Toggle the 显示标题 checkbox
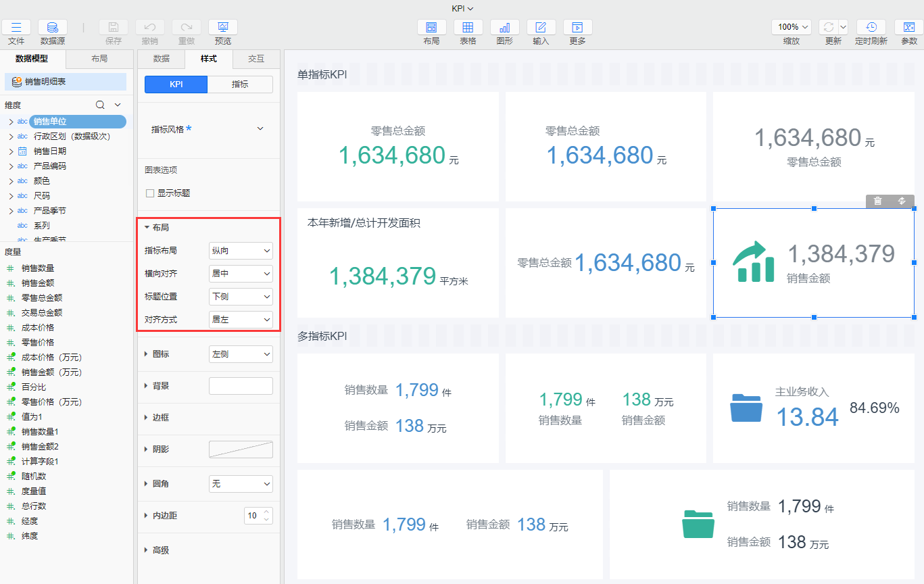The height and width of the screenshot is (584, 924). point(150,193)
